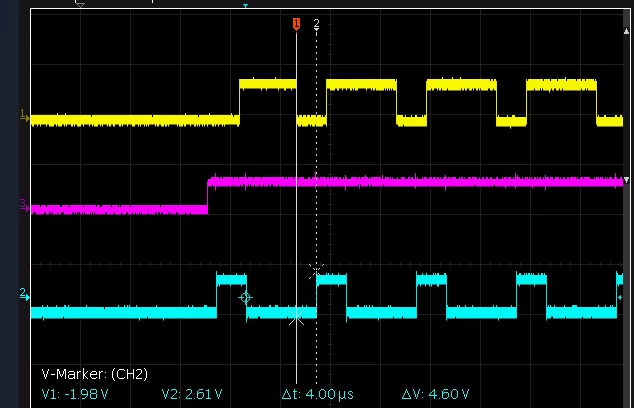Click the cyan trigger level arrow at right edge

(620, 298)
